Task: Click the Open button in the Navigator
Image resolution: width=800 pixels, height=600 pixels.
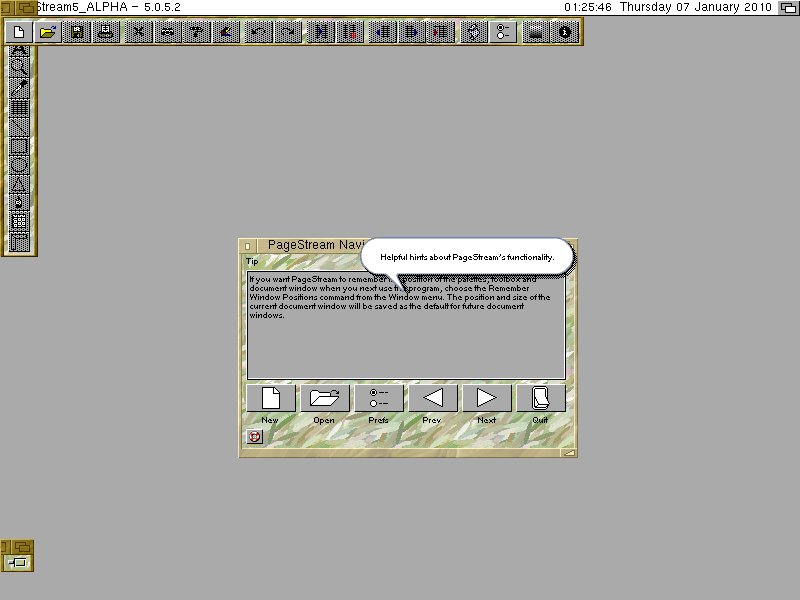Action: coord(324,398)
